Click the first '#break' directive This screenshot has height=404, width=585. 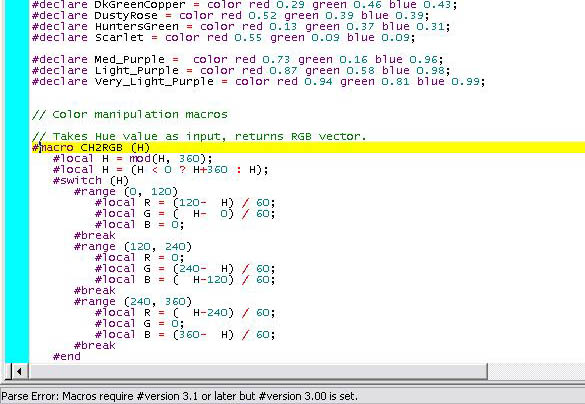(x=95, y=235)
